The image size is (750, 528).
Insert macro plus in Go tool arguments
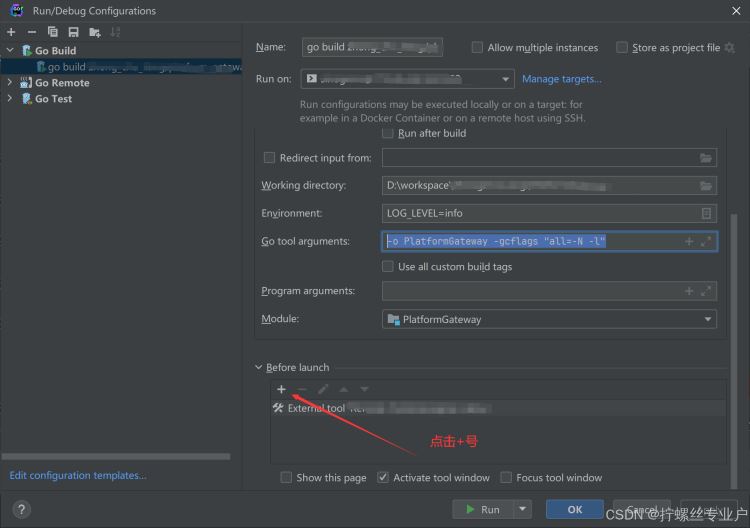[x=689, y=242]
